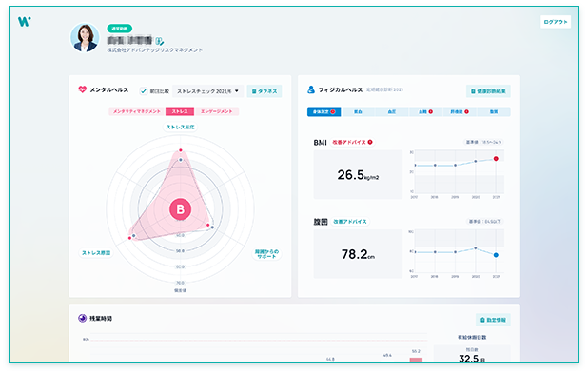Screen dimensions: 588x375
Task: Click the company name 株式会社アドバンテッジリスクマネジメント
Action: 154,49
